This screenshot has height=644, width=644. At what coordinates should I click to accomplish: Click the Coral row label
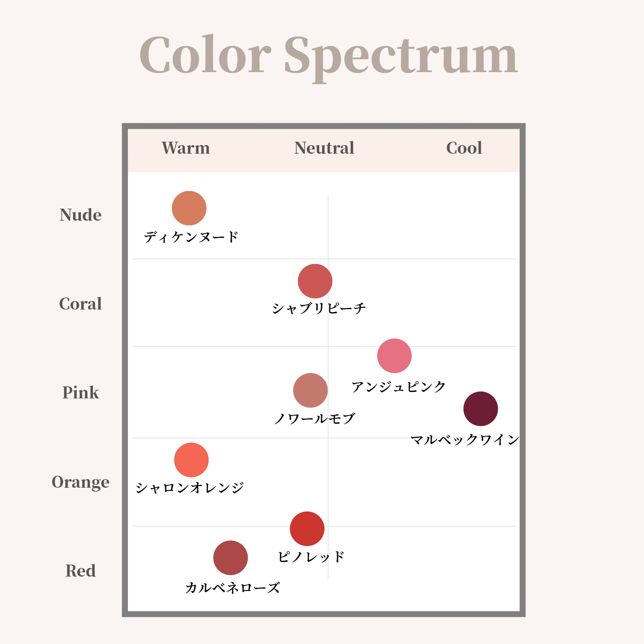(81, 304)
